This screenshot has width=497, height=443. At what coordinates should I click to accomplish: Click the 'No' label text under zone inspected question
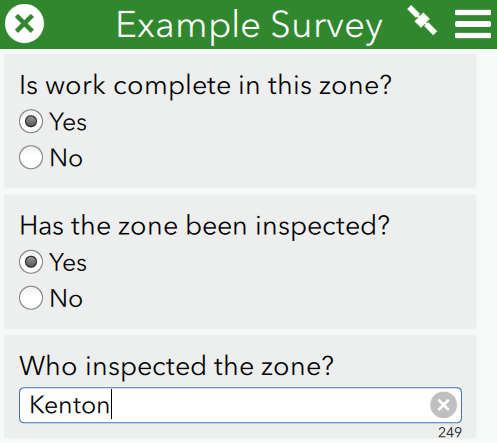click(x=66, y=298)
